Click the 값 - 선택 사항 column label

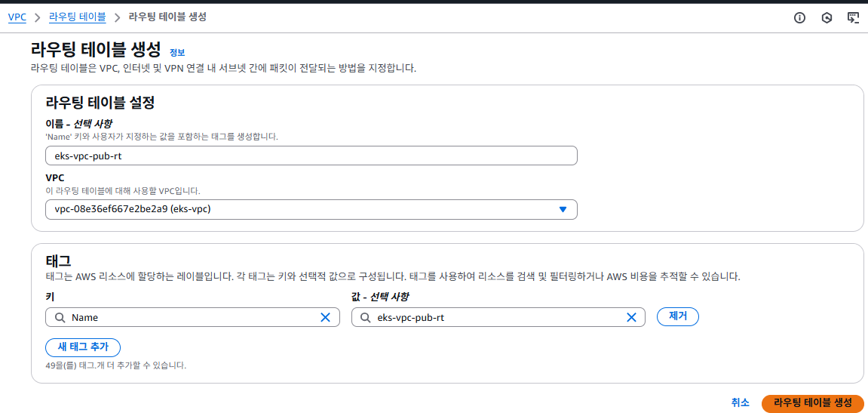[x=380, y=297]
